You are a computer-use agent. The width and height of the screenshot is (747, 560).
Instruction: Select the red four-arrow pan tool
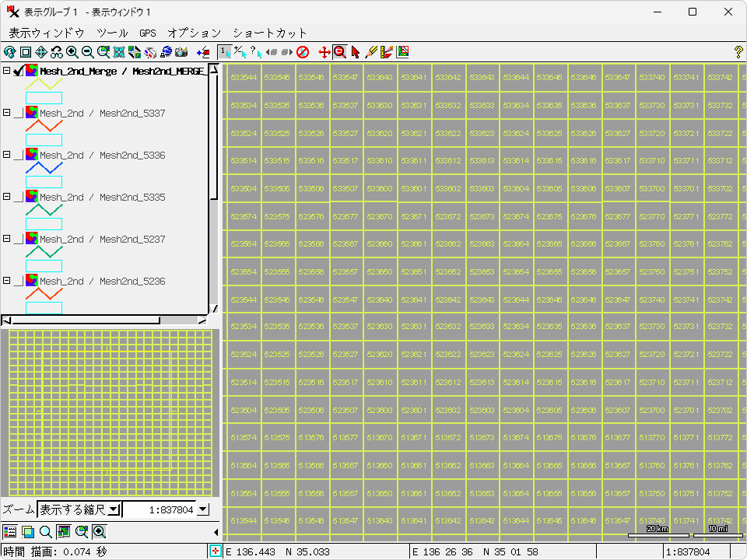tap(324, 52)
